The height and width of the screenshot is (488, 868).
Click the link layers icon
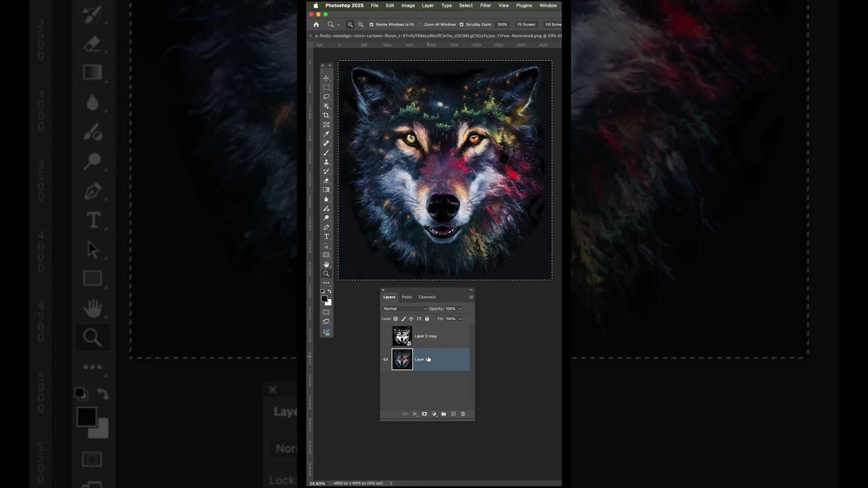pos(405,414)
